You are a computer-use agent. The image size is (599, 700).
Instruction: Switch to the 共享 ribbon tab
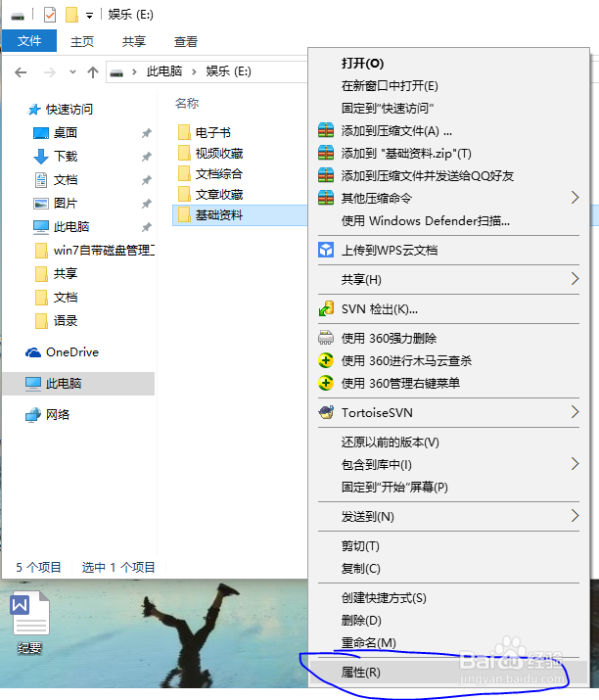point(134,41)
